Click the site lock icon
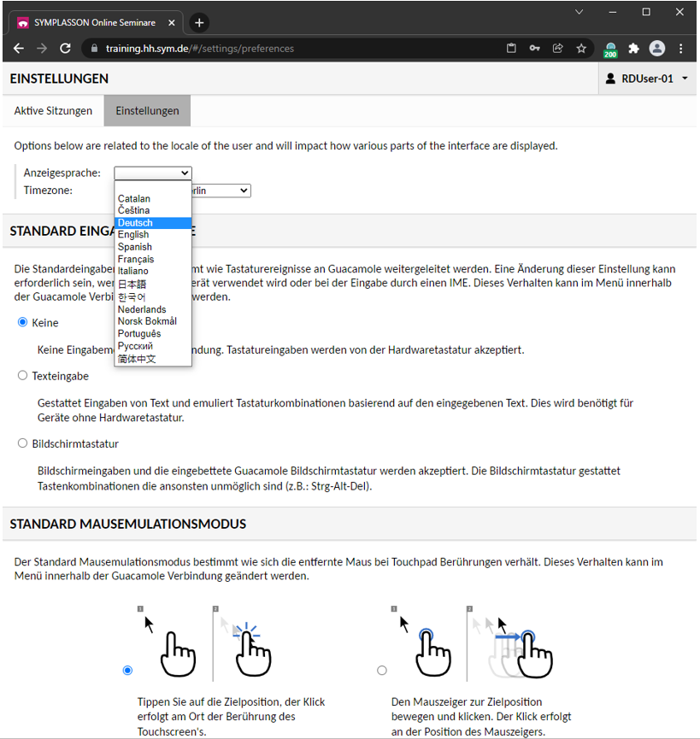 click(x=94, y=48)
